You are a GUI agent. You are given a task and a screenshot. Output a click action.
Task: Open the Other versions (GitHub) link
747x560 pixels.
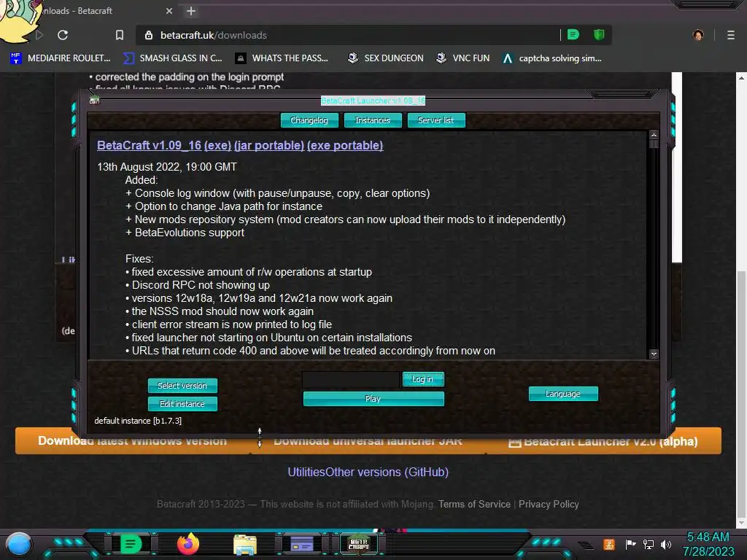[x=387, y=472]
